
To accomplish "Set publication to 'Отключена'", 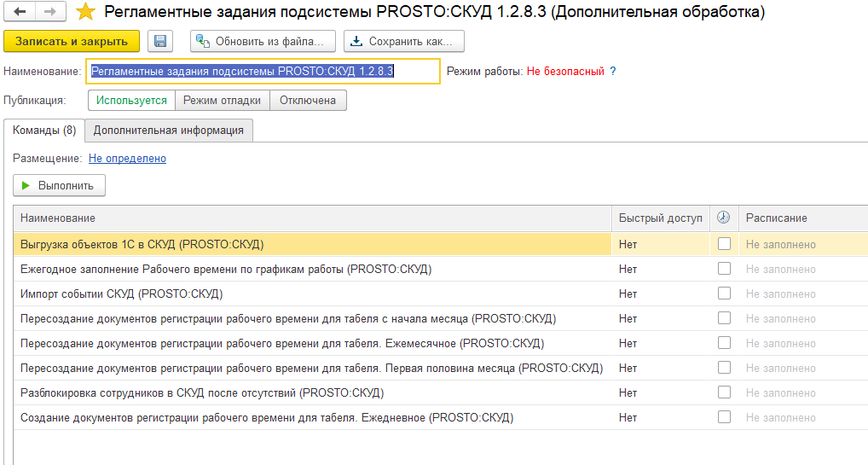I will tap(308, 101).
